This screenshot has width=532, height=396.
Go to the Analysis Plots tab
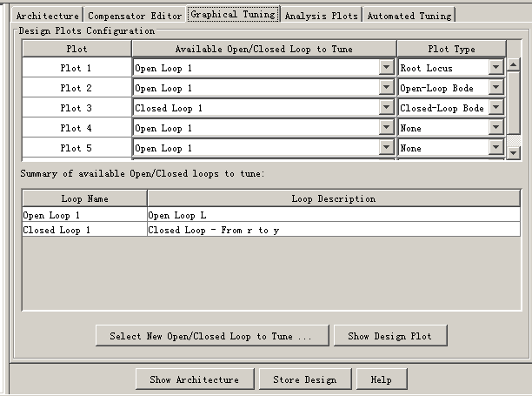coord(322,16)
